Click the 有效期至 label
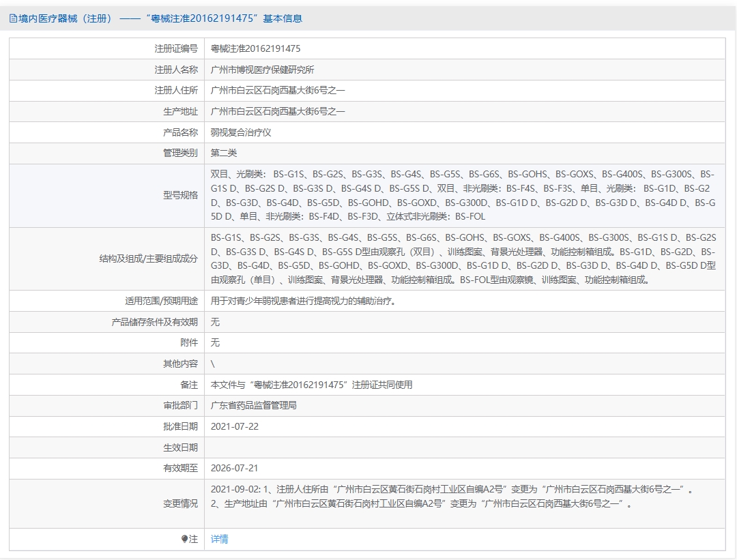 (180, 469)
